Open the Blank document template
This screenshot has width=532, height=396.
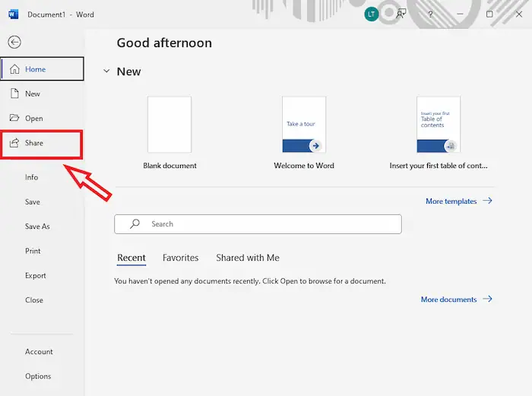pyautogui.click(x=169, y=125)
